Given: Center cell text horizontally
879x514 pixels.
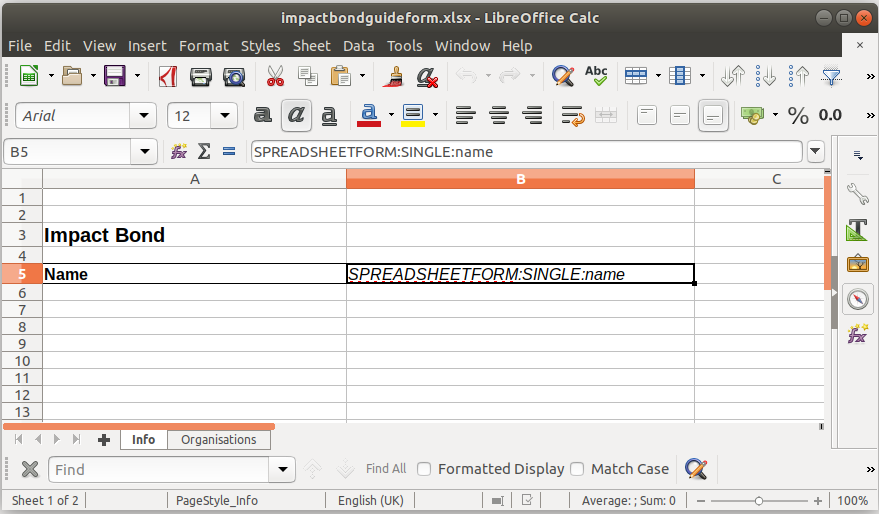Looking at the screenshot, I should point(498,115).
